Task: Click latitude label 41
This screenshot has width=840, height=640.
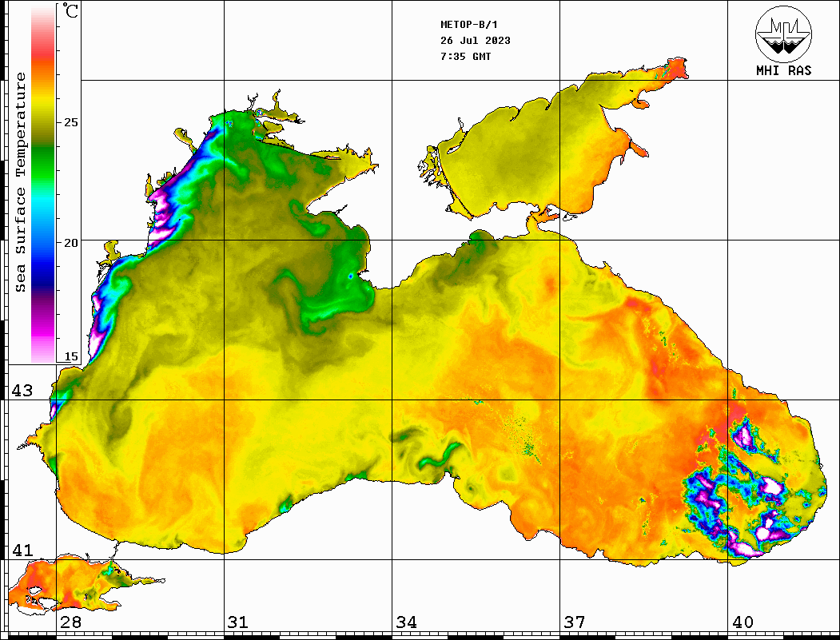Action: [x=22, y=551]
